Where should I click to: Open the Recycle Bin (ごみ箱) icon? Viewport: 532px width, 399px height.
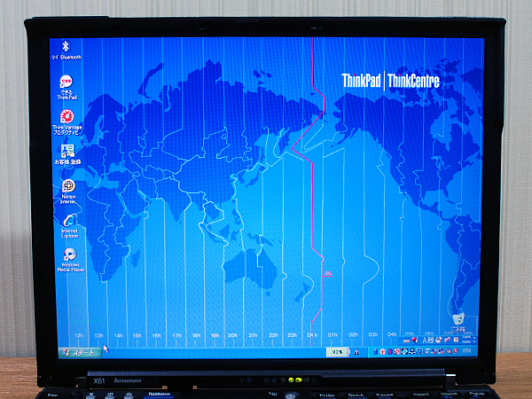tap(458, 323)
